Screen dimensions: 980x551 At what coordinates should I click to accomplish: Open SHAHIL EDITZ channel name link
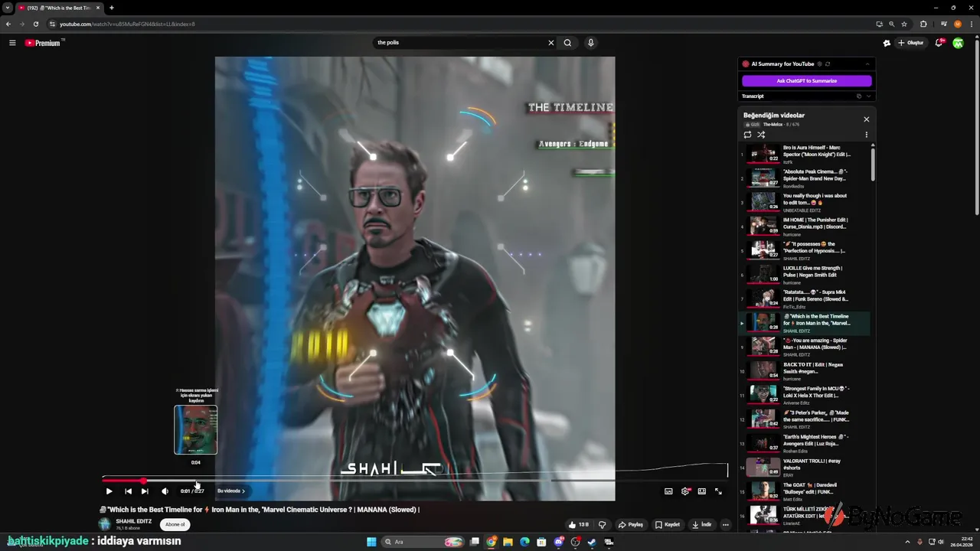coord(133,522)
